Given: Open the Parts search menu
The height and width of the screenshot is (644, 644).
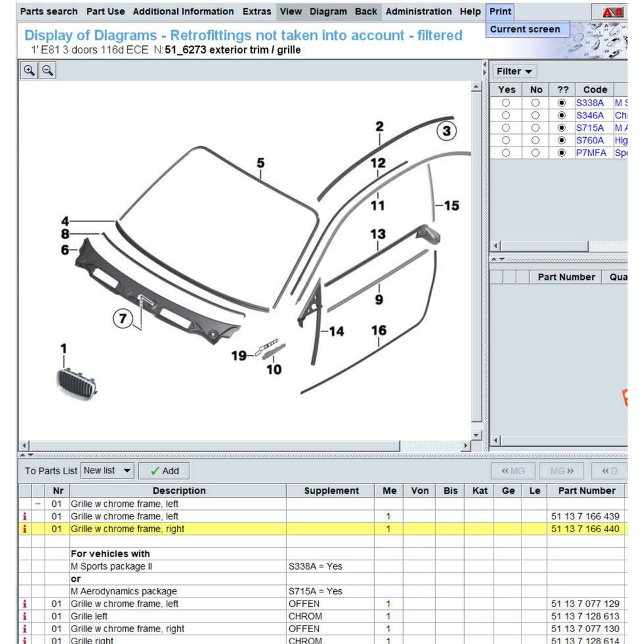Looking at the screenshot, I should 49,11.
